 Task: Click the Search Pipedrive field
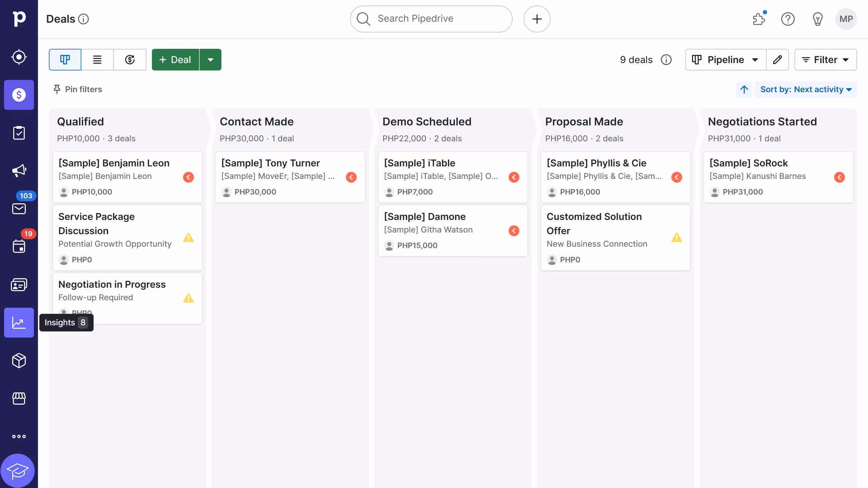[x=430, y=19]
